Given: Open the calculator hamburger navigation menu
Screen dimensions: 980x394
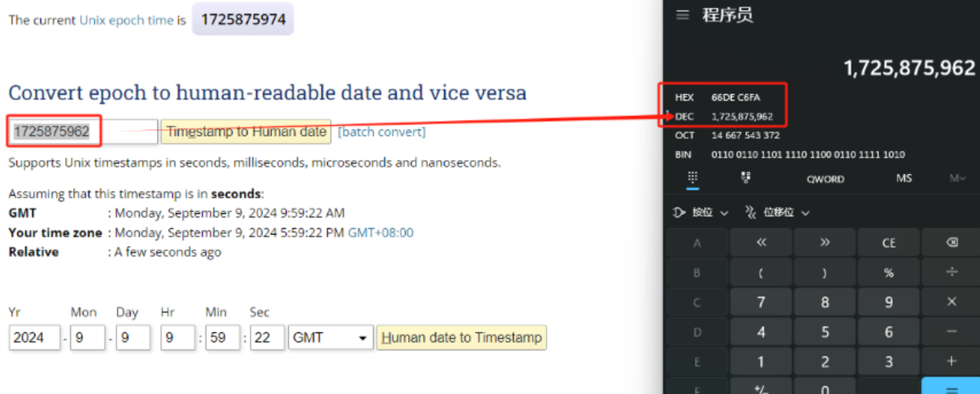Looking at the screenshot, I should tap(683, 15).
